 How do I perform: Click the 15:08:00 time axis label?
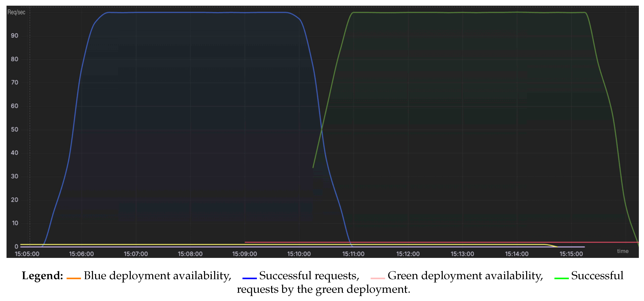[x=190, y=254]
